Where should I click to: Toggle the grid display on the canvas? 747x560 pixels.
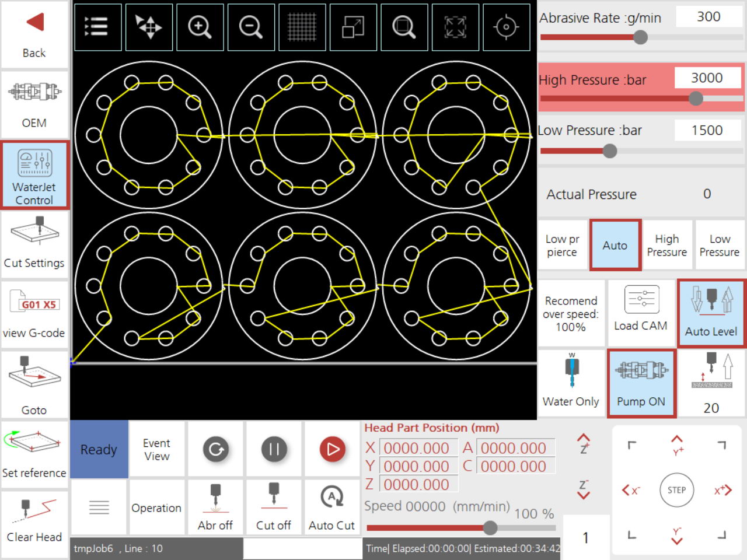point(302,27)
